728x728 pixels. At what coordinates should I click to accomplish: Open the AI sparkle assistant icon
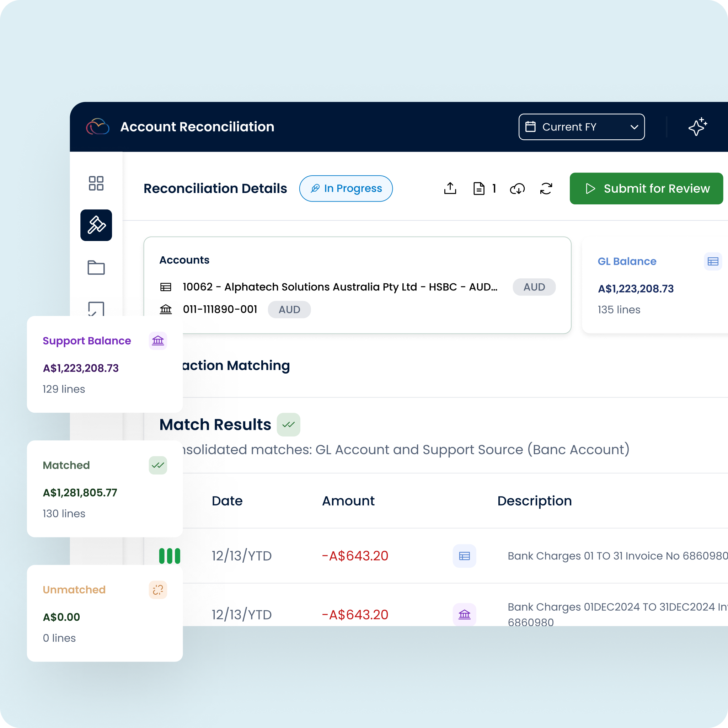click(x=697, y=127)
